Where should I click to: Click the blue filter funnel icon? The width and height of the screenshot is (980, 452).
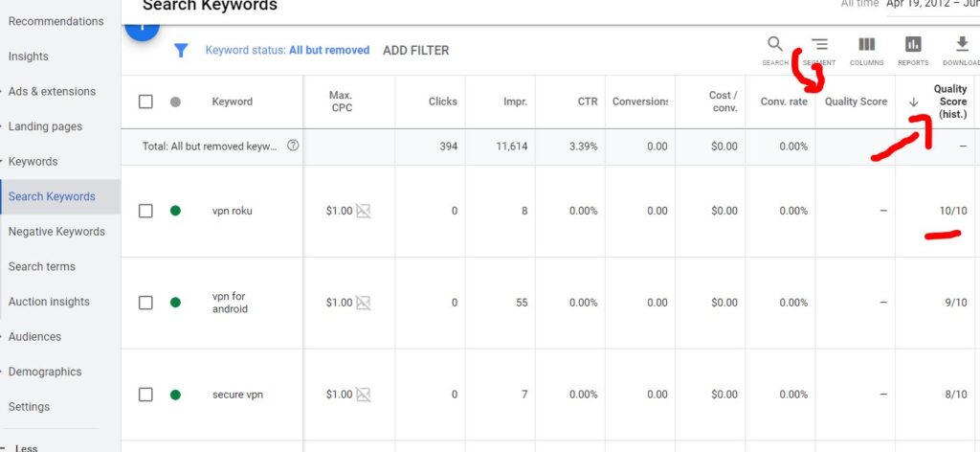(x=181, y=51)
